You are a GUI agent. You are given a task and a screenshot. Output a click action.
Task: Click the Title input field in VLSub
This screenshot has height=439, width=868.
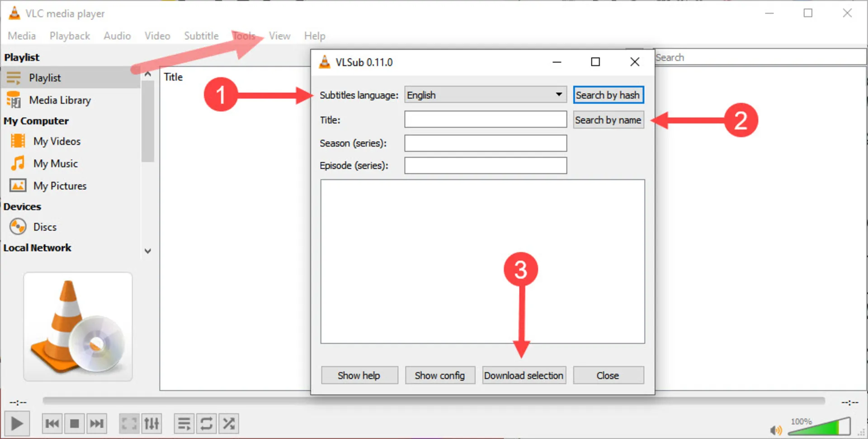(x=485, y=119)
